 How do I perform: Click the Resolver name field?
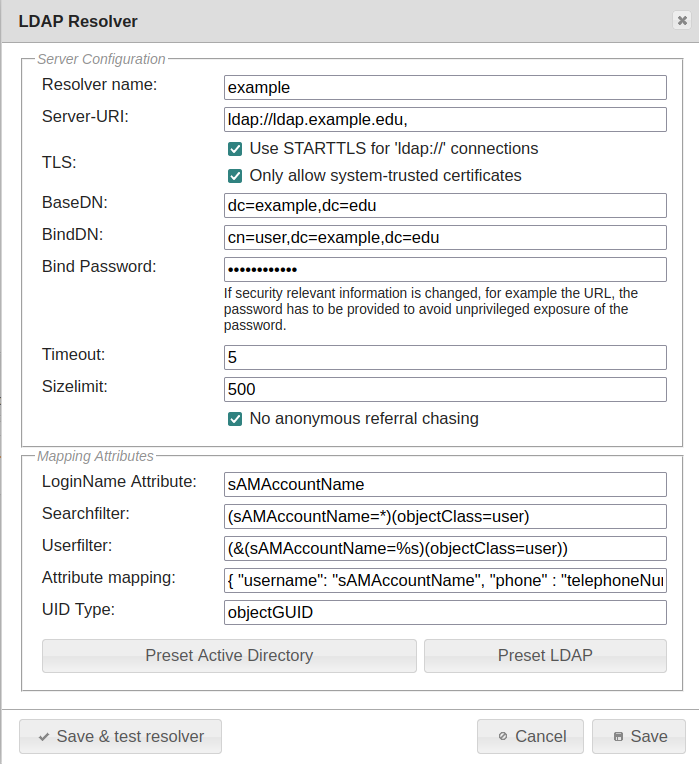(445, 88)
